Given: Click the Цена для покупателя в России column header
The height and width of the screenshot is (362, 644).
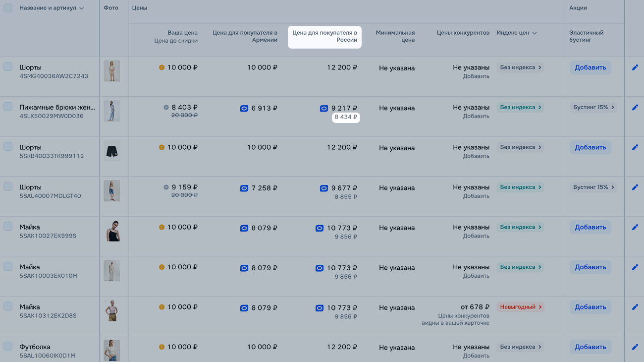Looking at the screenshot, I should [324, 37].
